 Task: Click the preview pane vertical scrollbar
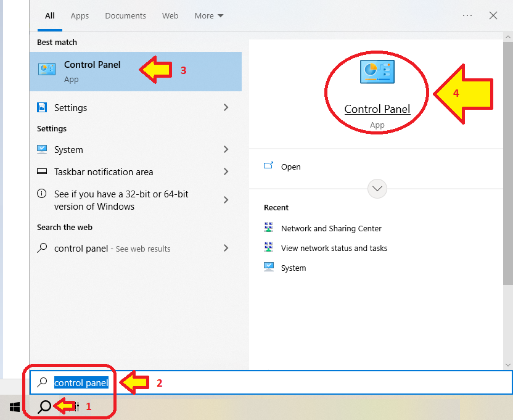coord(508,163)
